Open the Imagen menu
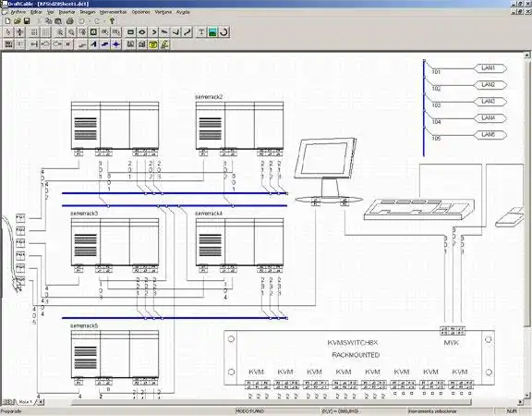 88,12
